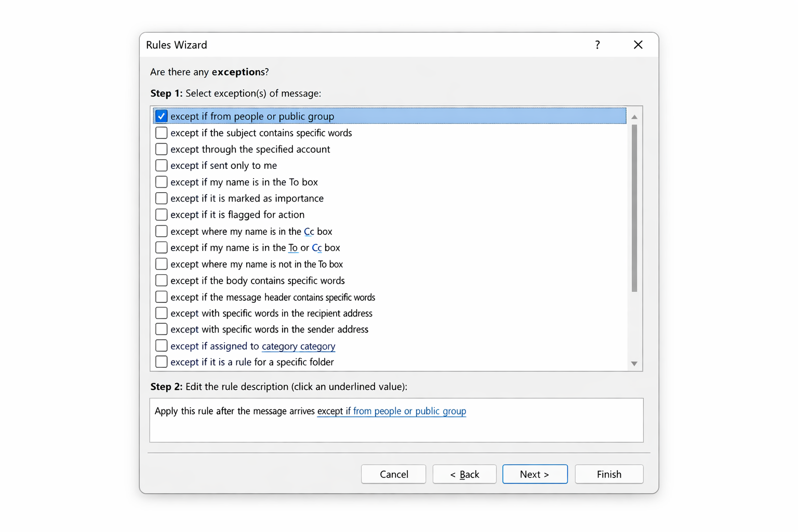Enable 'except if it is marked as importance'
The width and height of the screenshot is (798, 532).
coord(161,198)
